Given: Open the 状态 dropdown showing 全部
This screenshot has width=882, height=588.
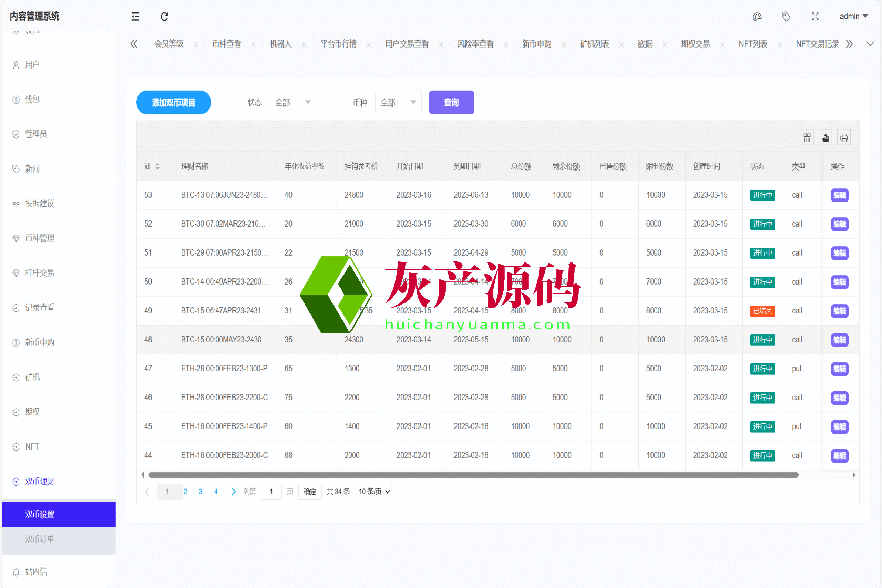Looking at the screenshot, I should [293, 102].
